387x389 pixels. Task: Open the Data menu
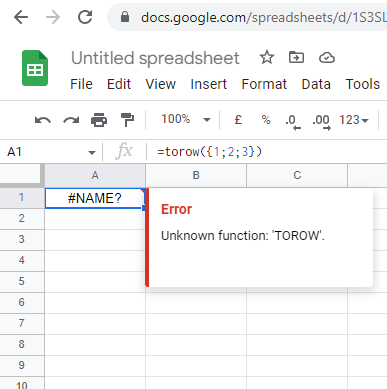click(316, 84)
